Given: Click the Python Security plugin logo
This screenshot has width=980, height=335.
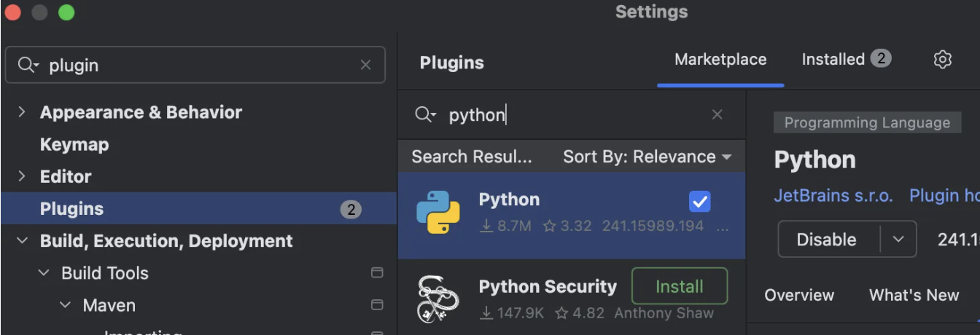Looking at the screenshot, I should [x=438, y=298].
